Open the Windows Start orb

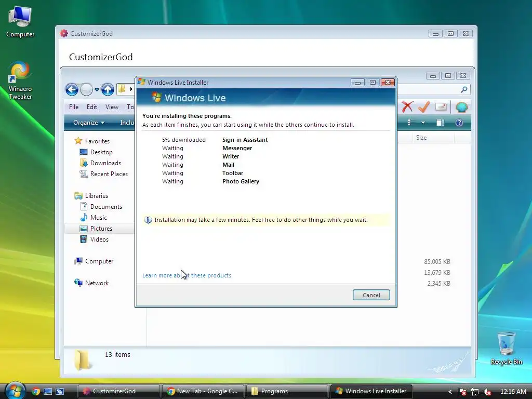(14, 390)
